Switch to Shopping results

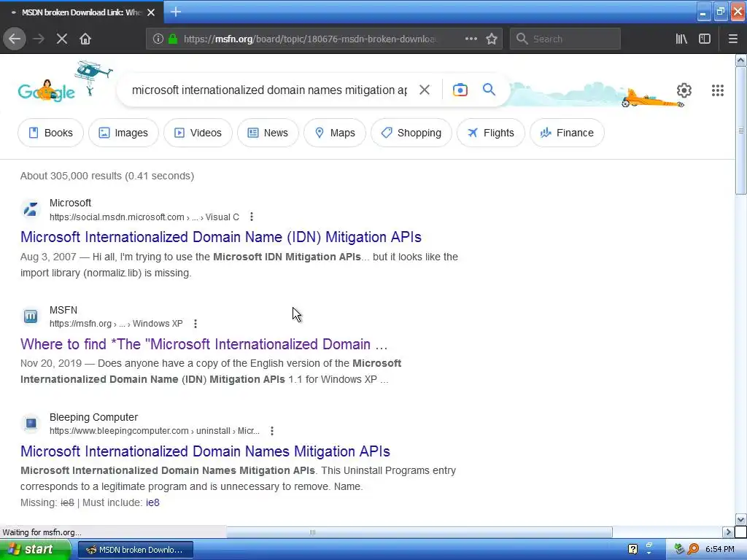(411, 133)
